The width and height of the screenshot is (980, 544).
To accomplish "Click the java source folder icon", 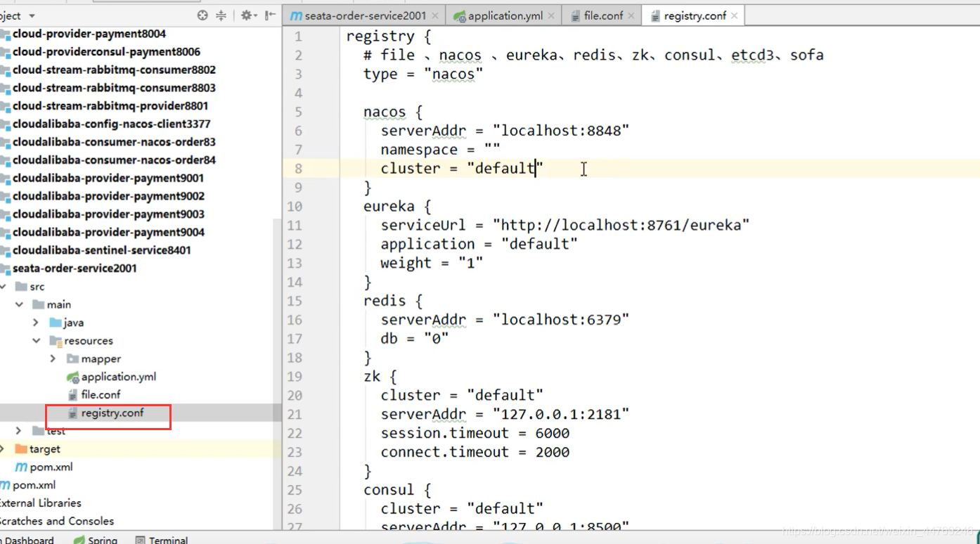I will pos(56,323).
